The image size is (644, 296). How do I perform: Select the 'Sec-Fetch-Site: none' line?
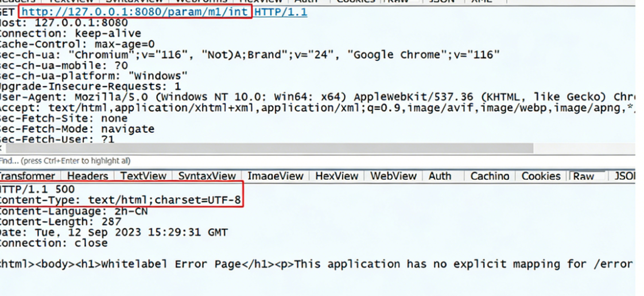pos(64,118)
